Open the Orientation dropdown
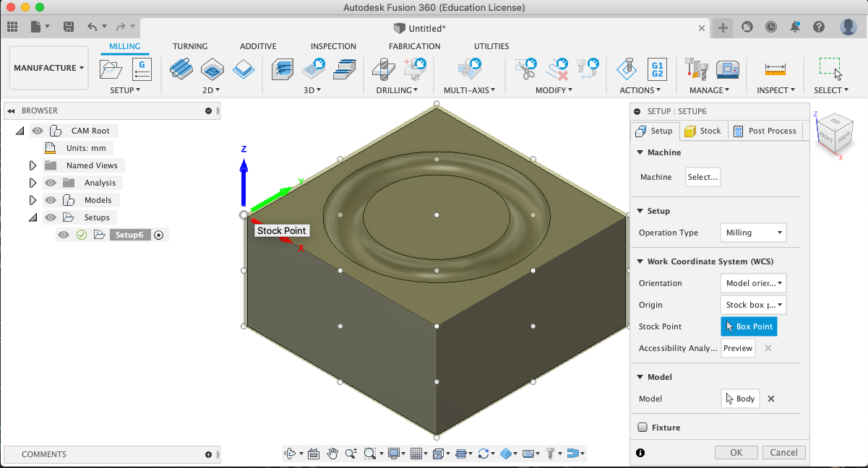The height and width of the screenshot is (468, 868). [x=753, y=283]
